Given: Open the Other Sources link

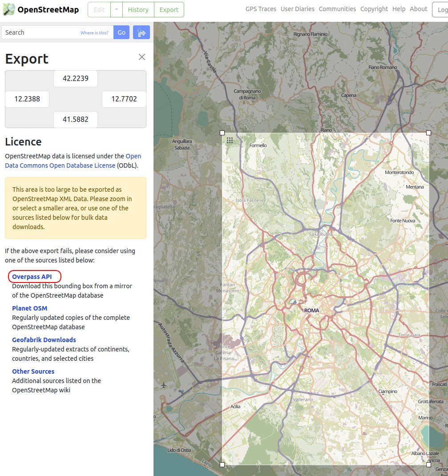Looking at the screenshot, I should 33,371.
